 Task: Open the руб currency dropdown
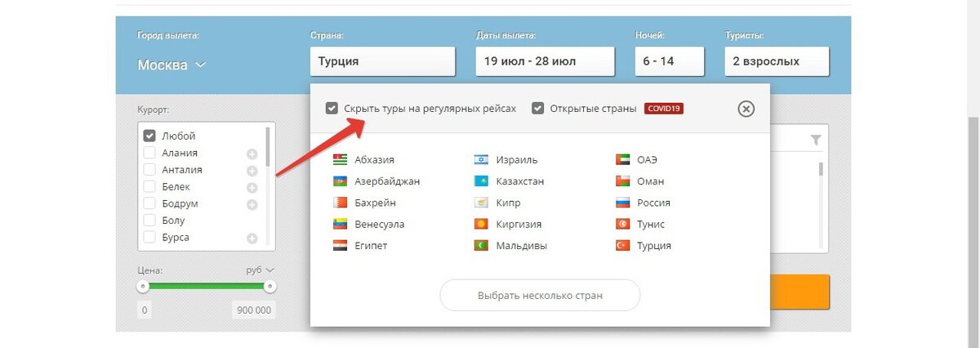coord(261,270)
